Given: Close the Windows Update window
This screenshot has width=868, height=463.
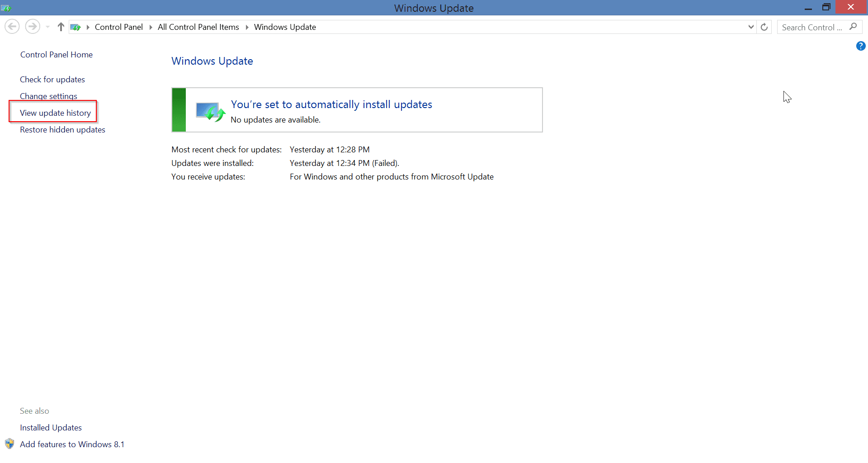Looking at the screenshot, I should pos(851,7).
